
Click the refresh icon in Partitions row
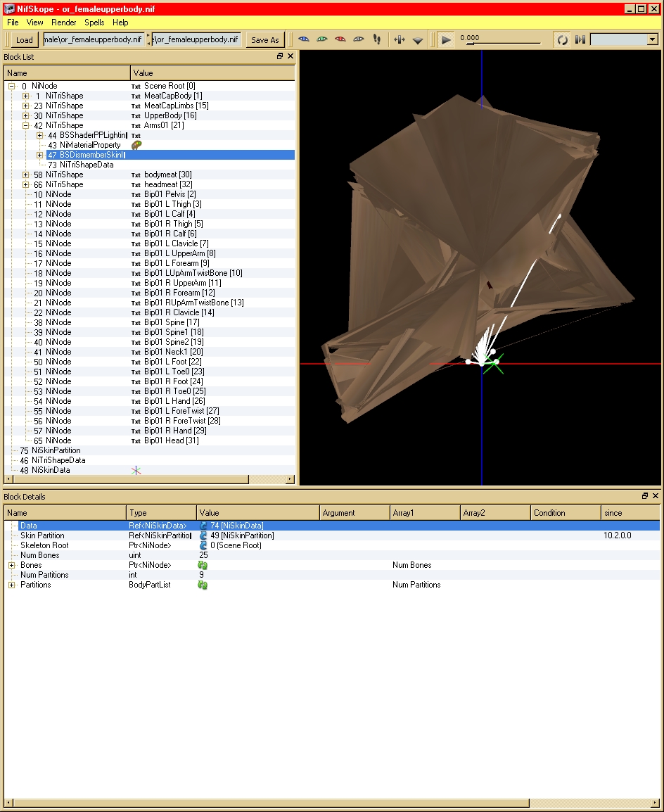(x=203, y=585)
